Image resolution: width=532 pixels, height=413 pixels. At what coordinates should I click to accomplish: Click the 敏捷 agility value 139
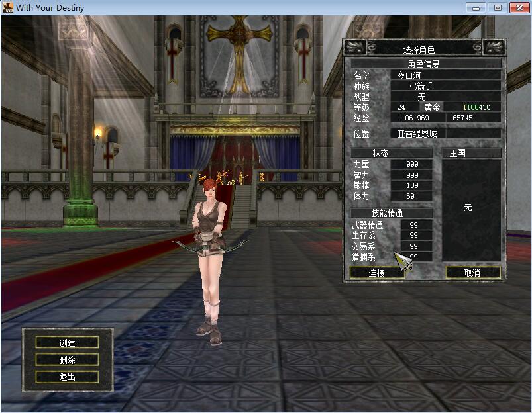pyautogui.click(x=412, y=185)
